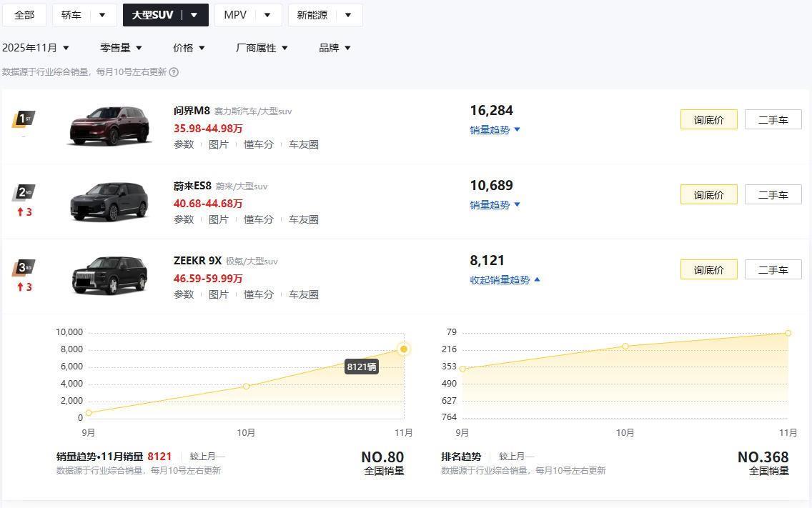The image size is (812, 508).
Task: Click the October data point on sales chart
Action: click(247, 387)
